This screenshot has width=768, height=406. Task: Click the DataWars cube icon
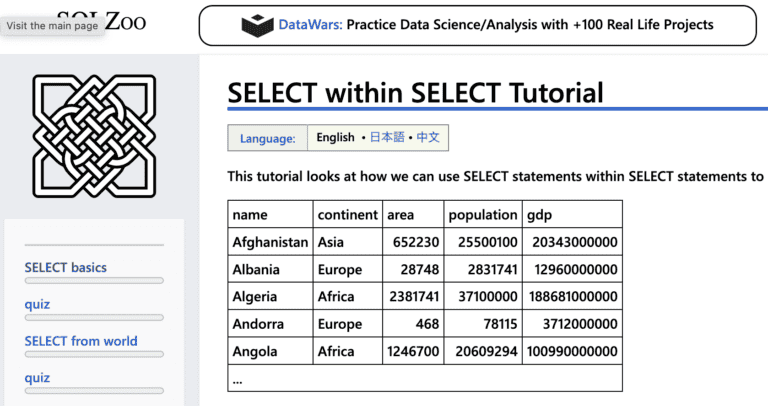(258, 25)
